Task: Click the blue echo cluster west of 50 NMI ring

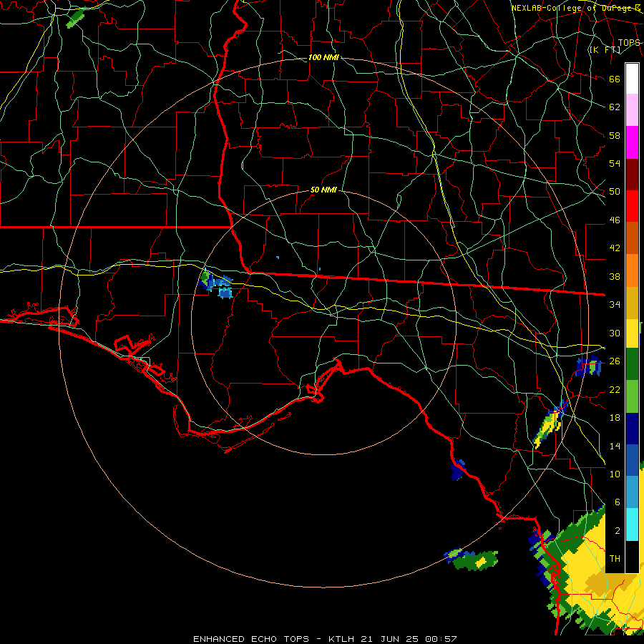Action: (x=215, y=283)
